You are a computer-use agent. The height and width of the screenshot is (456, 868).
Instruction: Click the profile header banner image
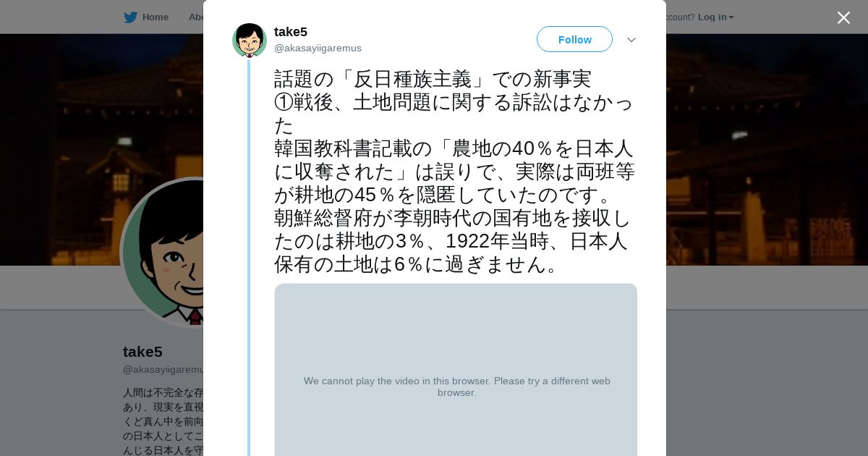click(x=759, y=145)
